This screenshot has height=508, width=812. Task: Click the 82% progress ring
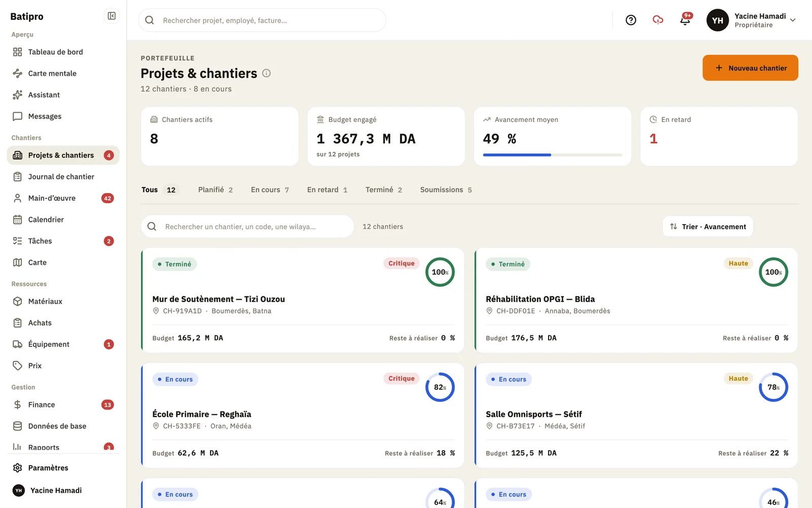click(x=440, y=388)
